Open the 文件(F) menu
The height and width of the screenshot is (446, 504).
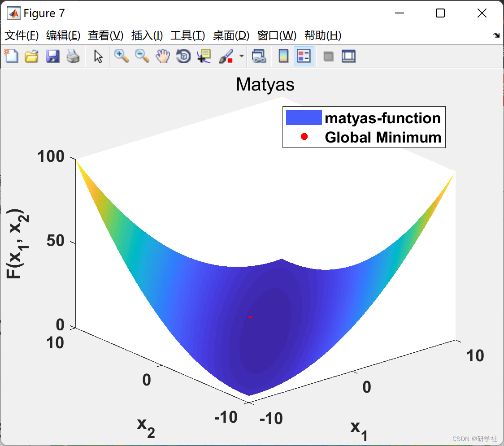(x=22, y=35)
